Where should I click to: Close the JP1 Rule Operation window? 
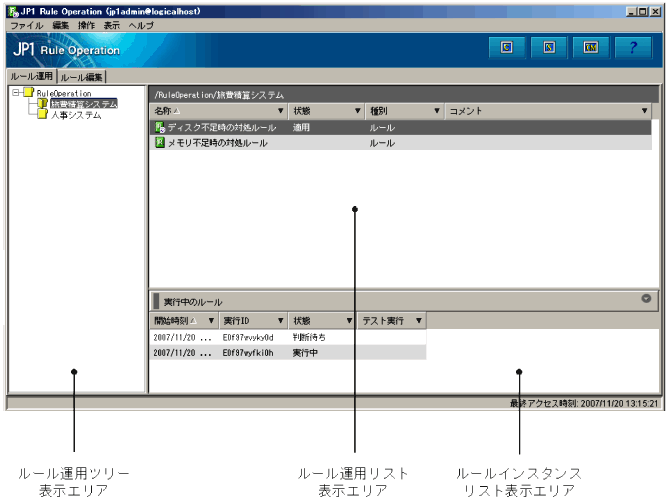655,12
